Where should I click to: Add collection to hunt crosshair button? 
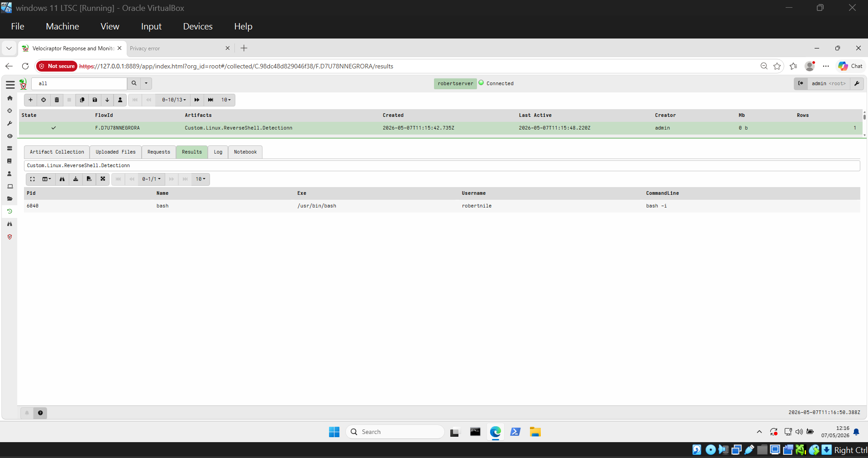43,100
